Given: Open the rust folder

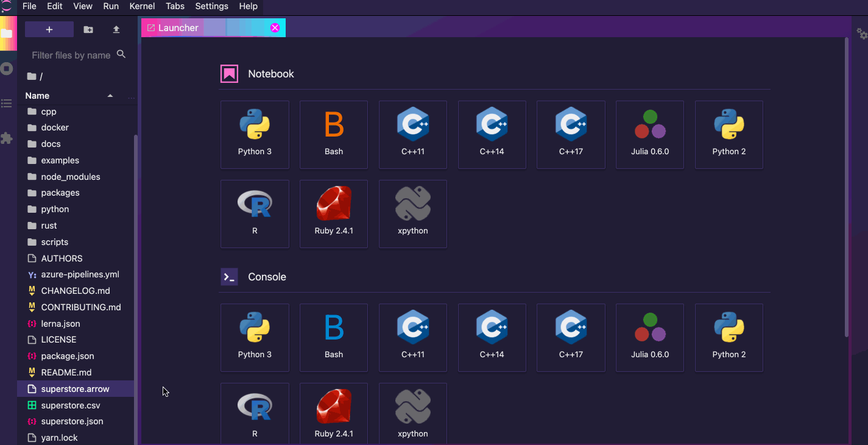Looking at the screenshot, I should (x=76, y=226).
